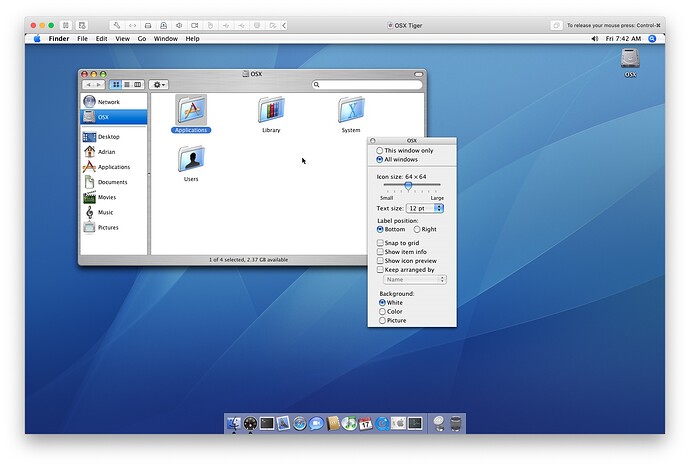Open the Library folder icon
The height and width of the screenshot is (466, 690).
[271, 110]
